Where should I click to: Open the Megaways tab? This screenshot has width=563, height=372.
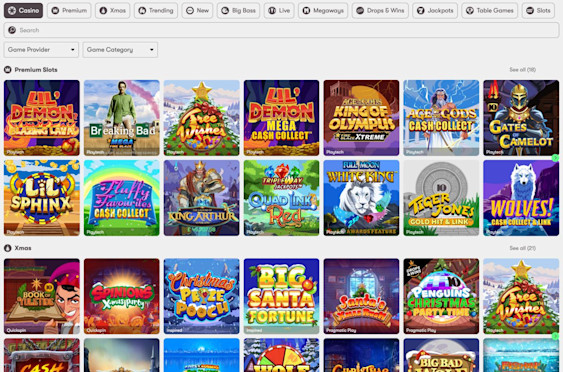323,10
